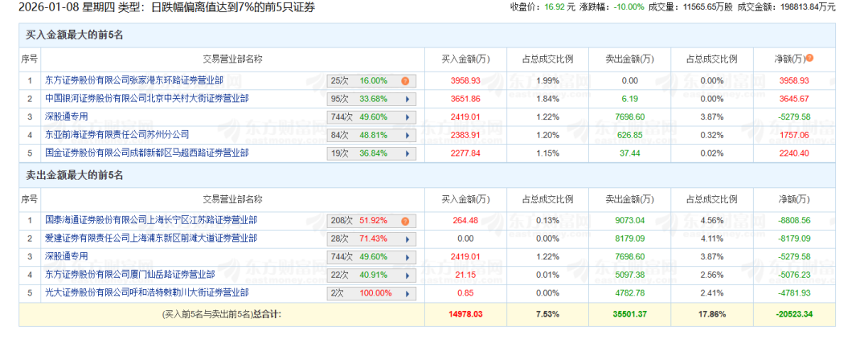Click the 95次 33.68% success rate box
This screenshot has height=343, width=868.
(371, 99)
